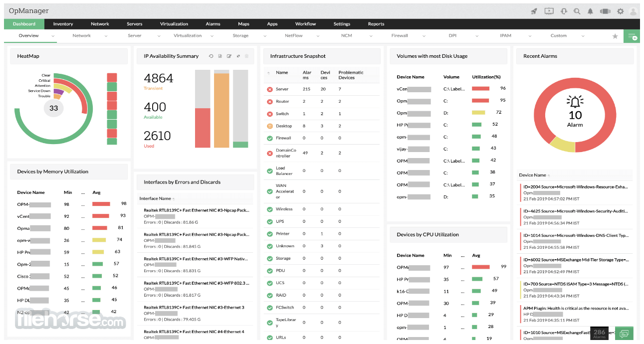Image resolution: width=644 pixels, height=344 pixels.
Task: Switch to the IPAM dashboard tab
Action: click(x=506, y=36)
